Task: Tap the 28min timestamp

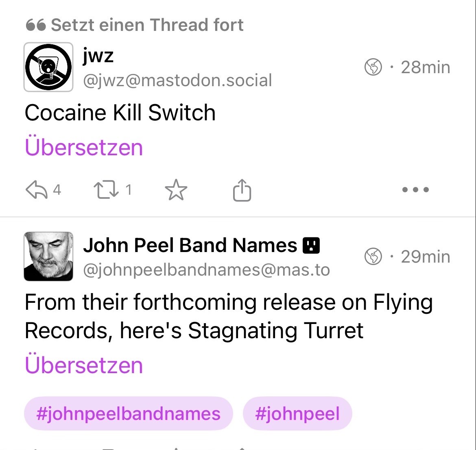Action: coord(425,67)
